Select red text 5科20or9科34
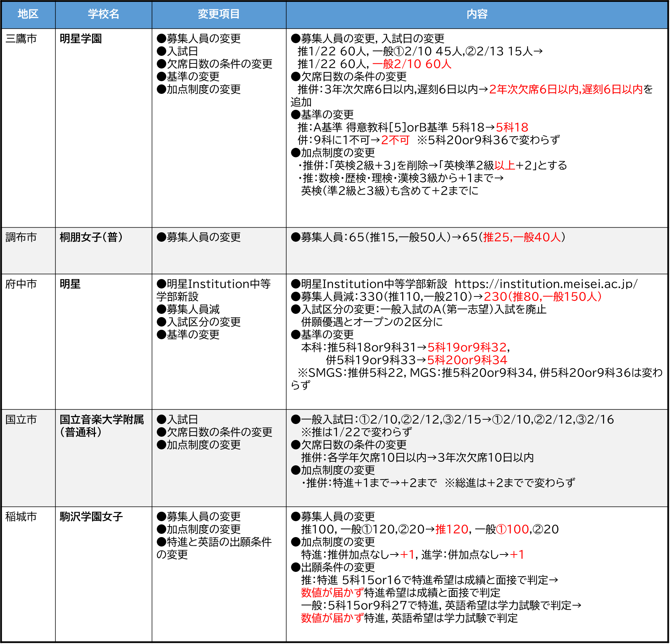This screenshot has width=670, height=644. 467,360
